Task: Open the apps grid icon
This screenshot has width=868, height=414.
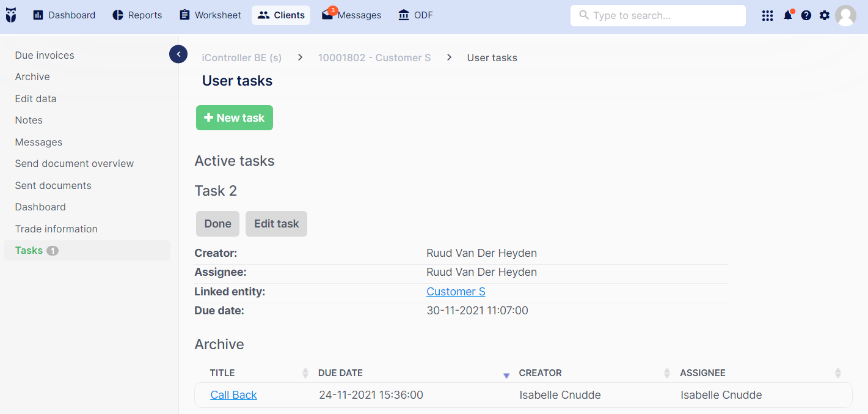Action: click(768, 15)
